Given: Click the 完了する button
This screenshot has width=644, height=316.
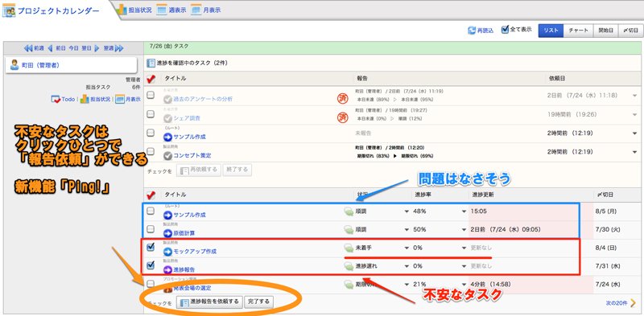Looking at the screenshot, I should 258,302.
